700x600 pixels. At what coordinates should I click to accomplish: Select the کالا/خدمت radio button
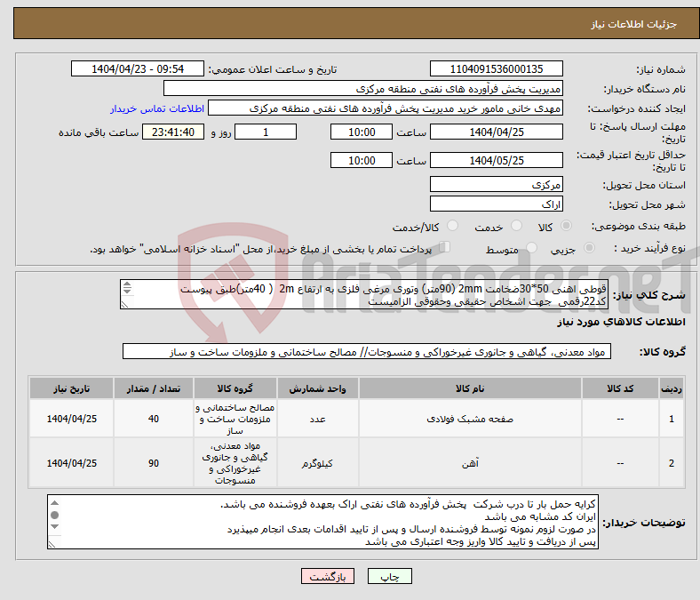tap(453, 226)
